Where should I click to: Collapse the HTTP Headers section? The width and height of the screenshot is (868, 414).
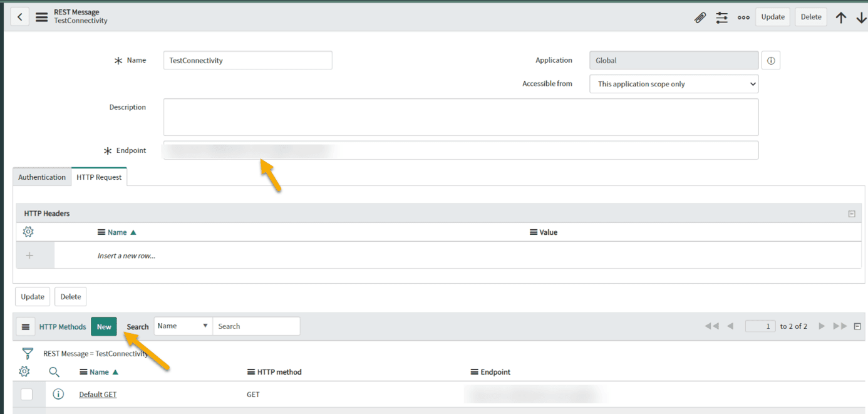pos(851,213)
